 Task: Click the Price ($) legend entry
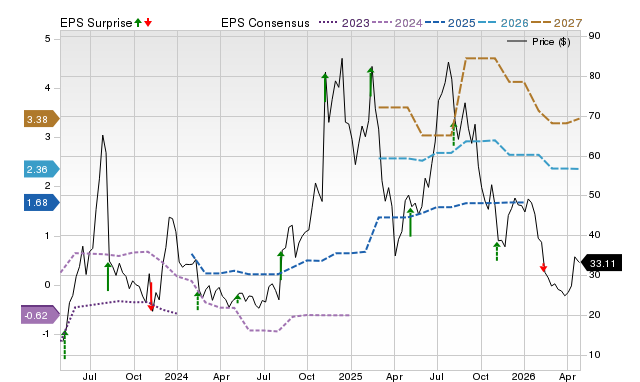539,42
